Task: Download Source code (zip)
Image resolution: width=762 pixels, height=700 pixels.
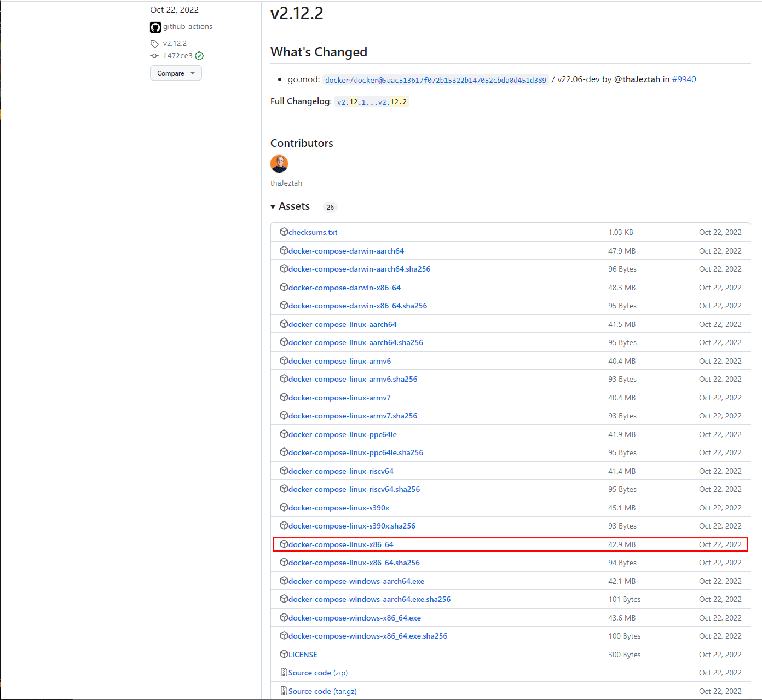Action: click(318, 673)
